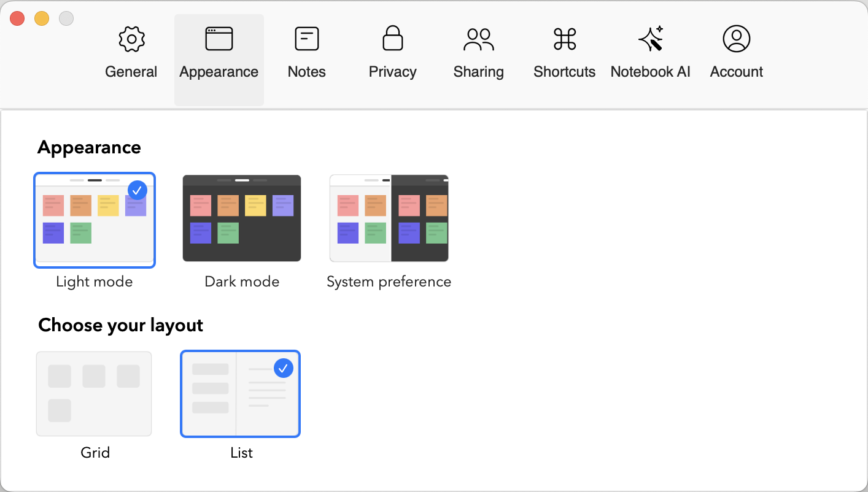This screenshot has height=492, width=868.
Task: Select the Privacy lock icon
Action: pos(393,39)
